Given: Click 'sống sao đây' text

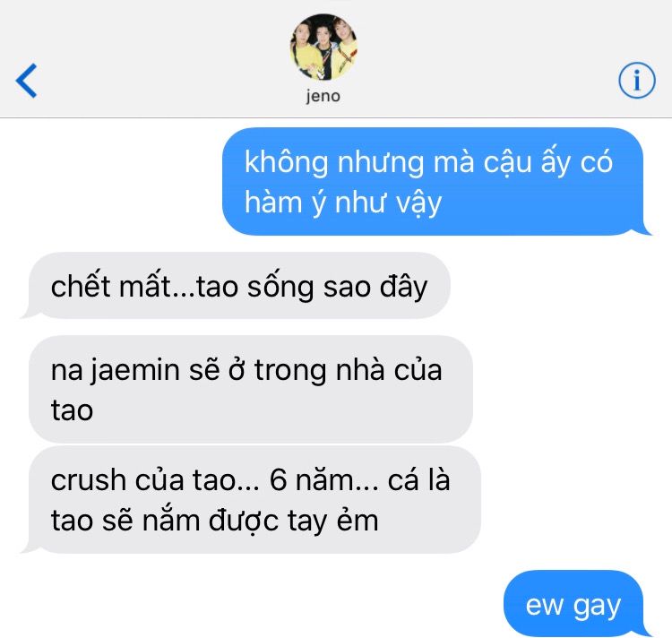Looking at the screenshot, I should click(x=338, y=286).
